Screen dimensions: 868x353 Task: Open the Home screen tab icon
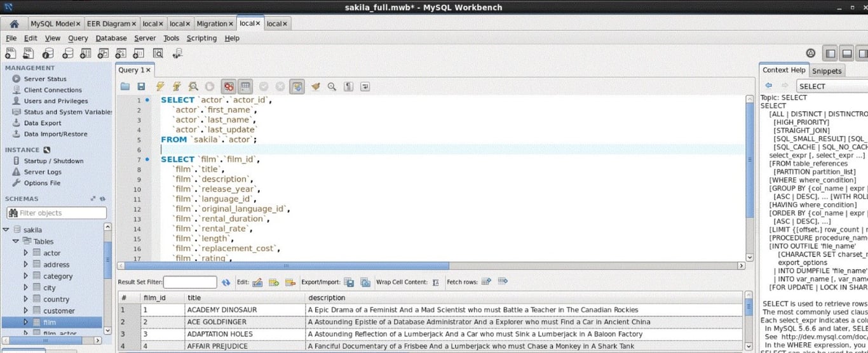[13, 24]
